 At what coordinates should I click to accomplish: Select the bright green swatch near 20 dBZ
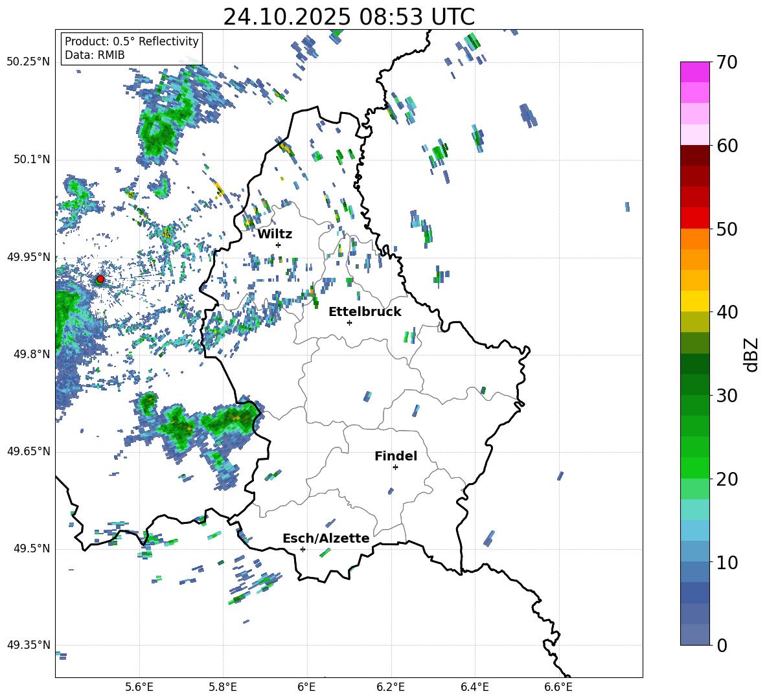point(695,468)
